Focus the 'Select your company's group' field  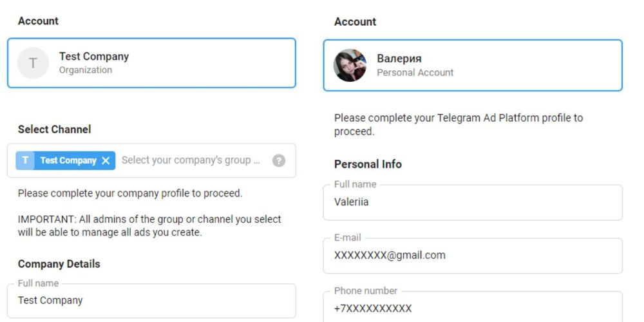tap(191, 160)
